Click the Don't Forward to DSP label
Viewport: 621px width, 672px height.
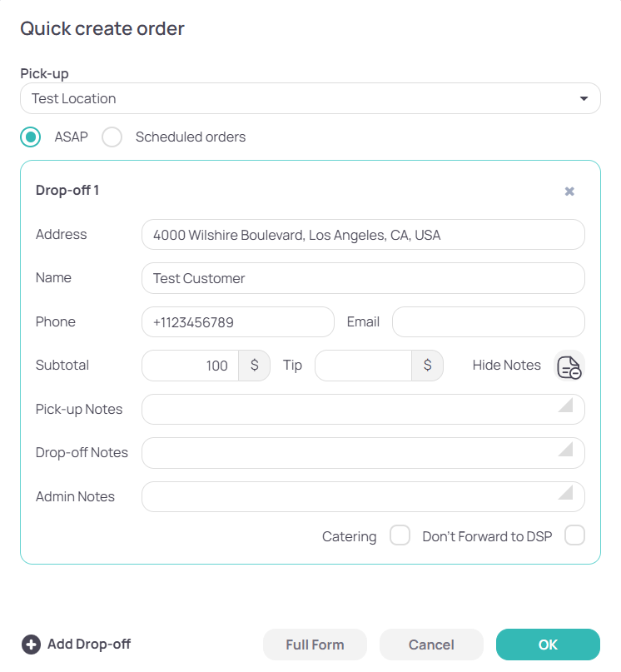click(487, 536)
